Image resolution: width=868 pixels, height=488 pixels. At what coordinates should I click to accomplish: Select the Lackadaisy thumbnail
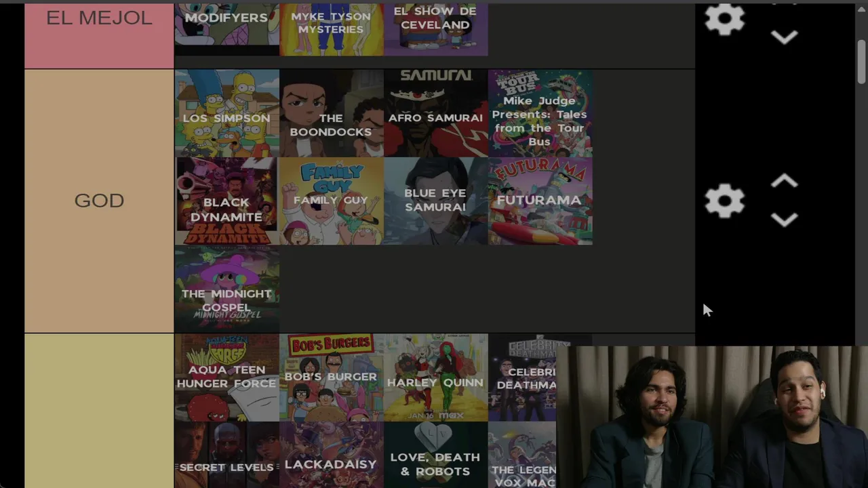tap(332, 455)
